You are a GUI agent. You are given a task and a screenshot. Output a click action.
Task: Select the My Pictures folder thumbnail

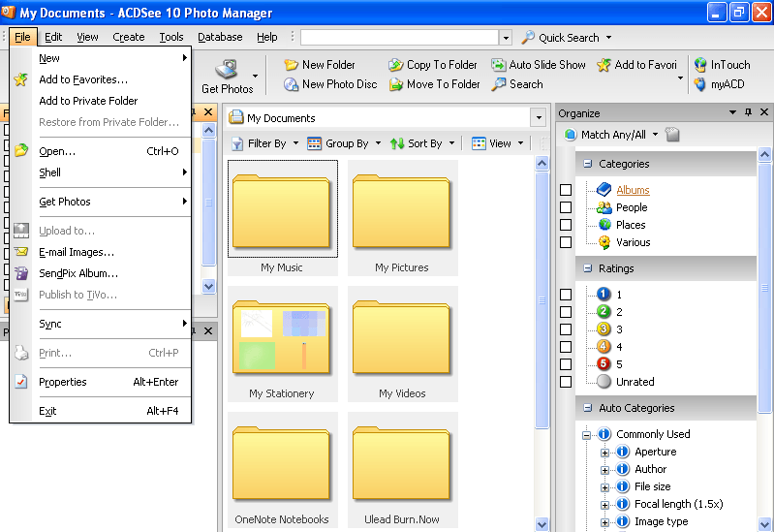[x=402, y=218]
